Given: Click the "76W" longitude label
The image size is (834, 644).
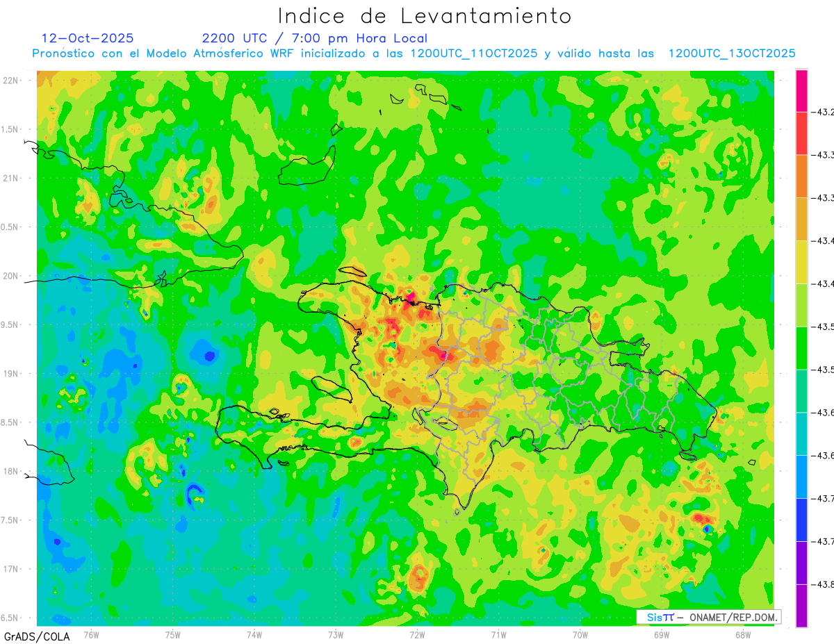Looking at the screenshot, I should click(91, 634).
